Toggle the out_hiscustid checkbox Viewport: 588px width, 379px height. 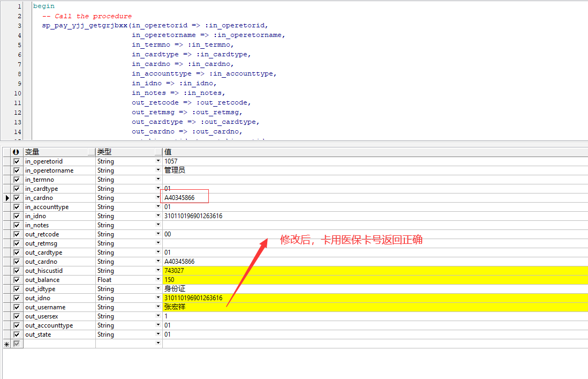pos(17,271)
